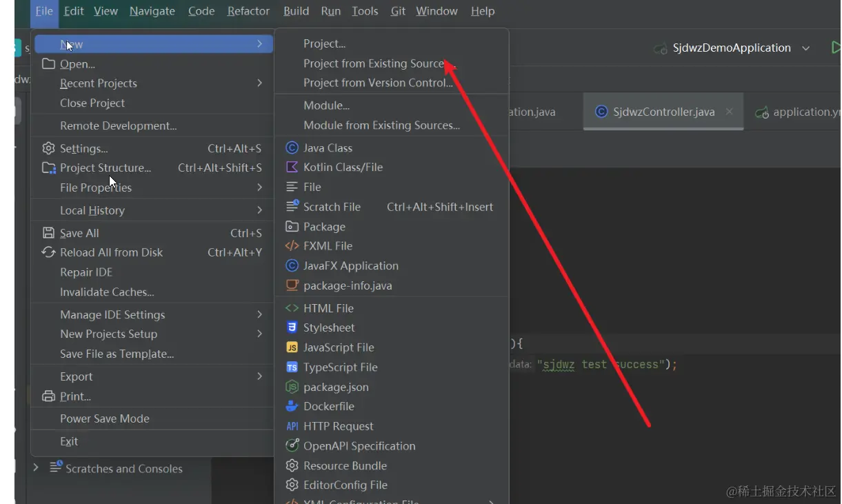The width and height of the screenshot is (842, 504).
Task: Click the HTML File icon
Action: point(292,308)
